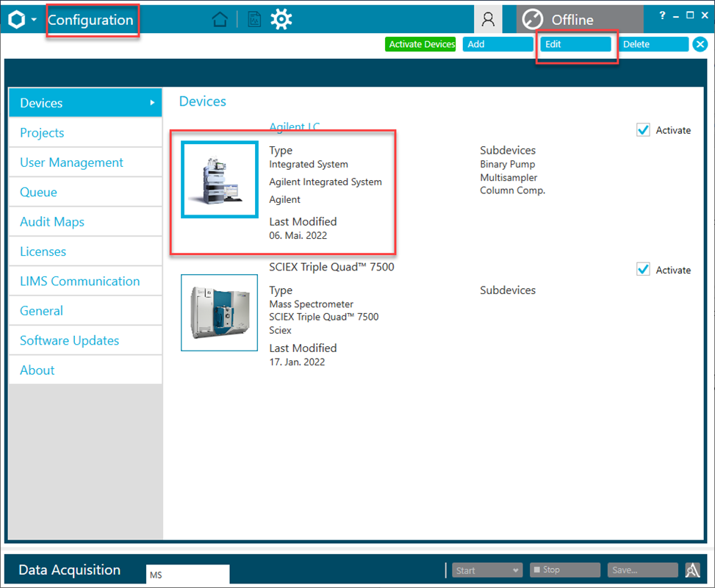The width and height of the screenshot is (715, 588).
Task: Click the Edit button
Action: tap(575, 44)
